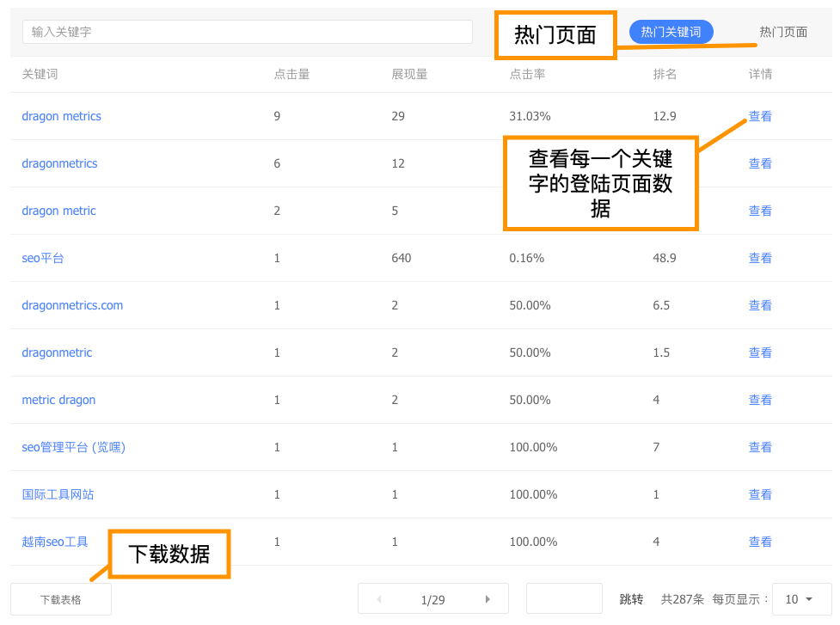Image resolution: width=840 pixels, height=625 pixels.
Task: Open the dragonmetrics keyword link
Action: coord(59,163)
